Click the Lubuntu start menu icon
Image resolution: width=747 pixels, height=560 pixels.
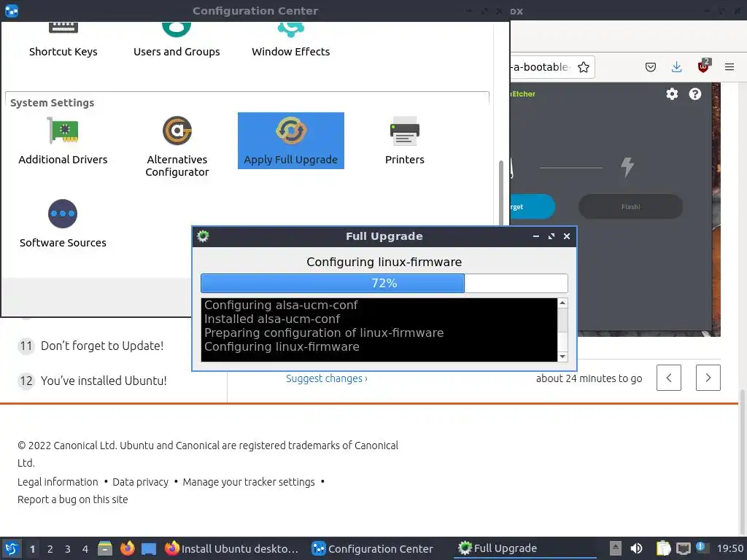12,548
